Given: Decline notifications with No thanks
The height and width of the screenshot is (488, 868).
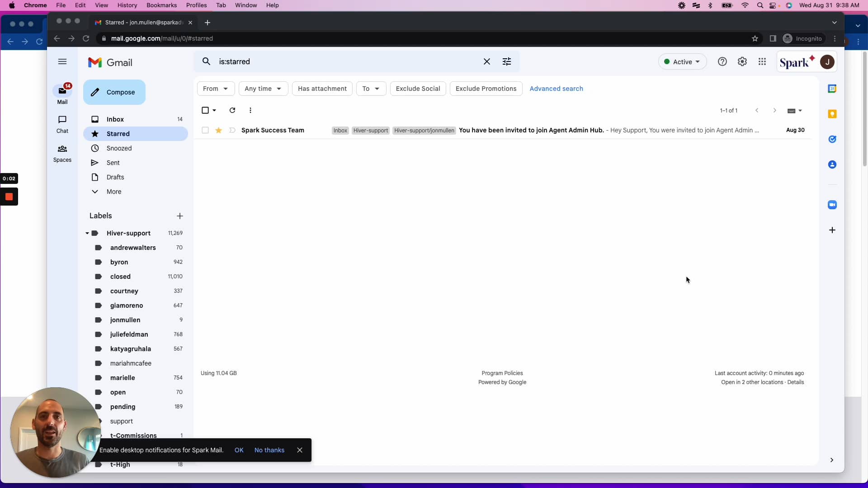Looking at the screenshot, I should tap(269, 450).
